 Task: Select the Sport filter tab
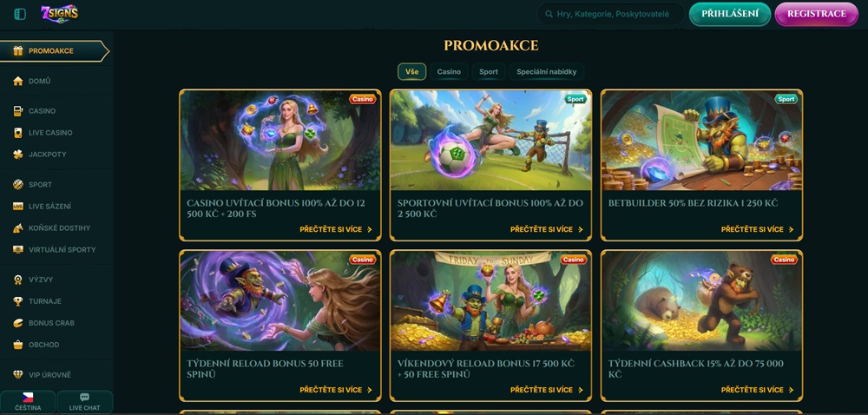click(488, 72)
